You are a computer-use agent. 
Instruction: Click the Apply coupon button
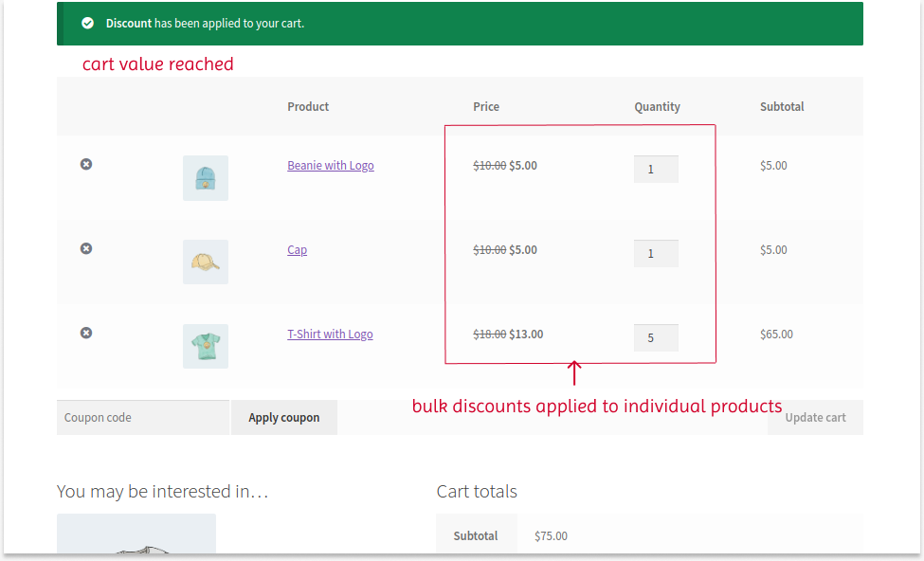pyautogui.click(x=283, y=417)
